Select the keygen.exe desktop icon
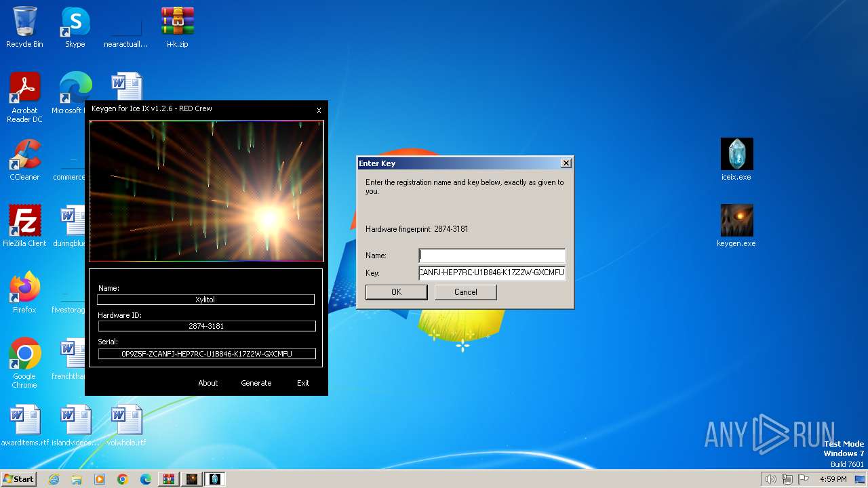The width and height of the screenshot is (868, 488). pyautogui.click(x=736, y=226)
